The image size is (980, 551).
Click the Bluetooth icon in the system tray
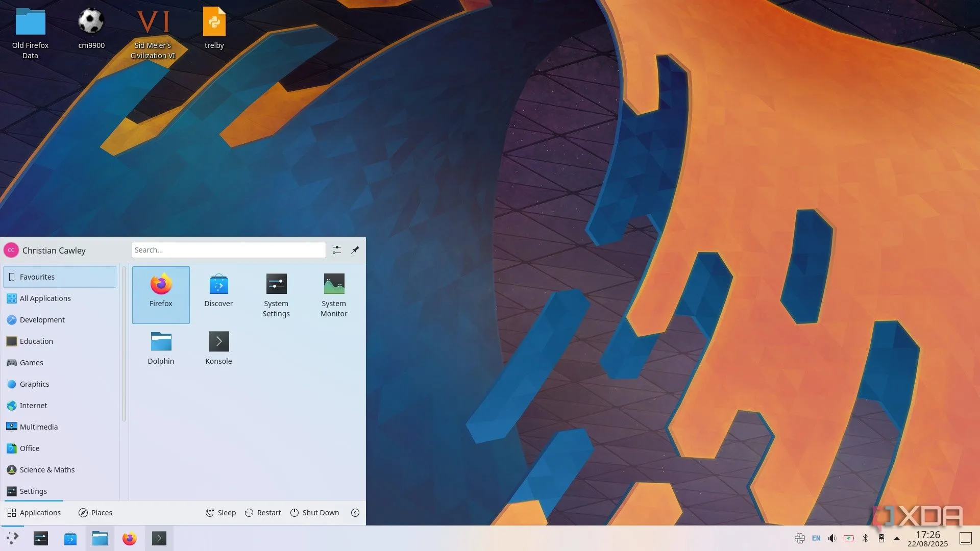[865, 538]
